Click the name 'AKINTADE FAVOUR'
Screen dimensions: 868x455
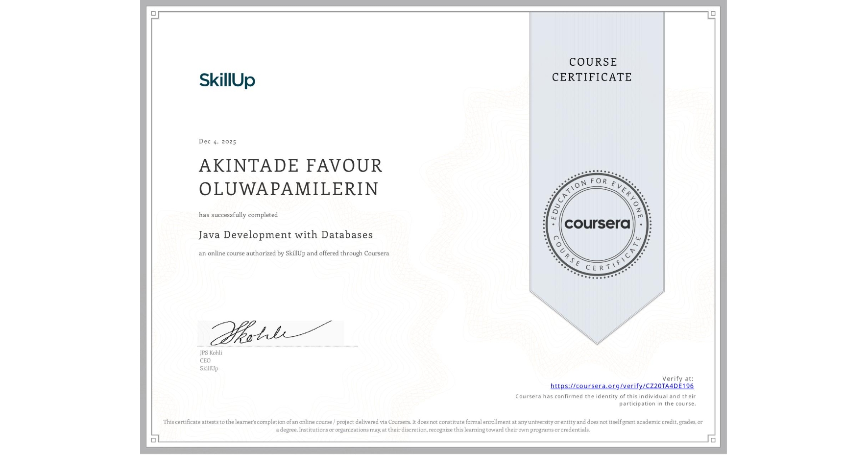pos(290,166)
